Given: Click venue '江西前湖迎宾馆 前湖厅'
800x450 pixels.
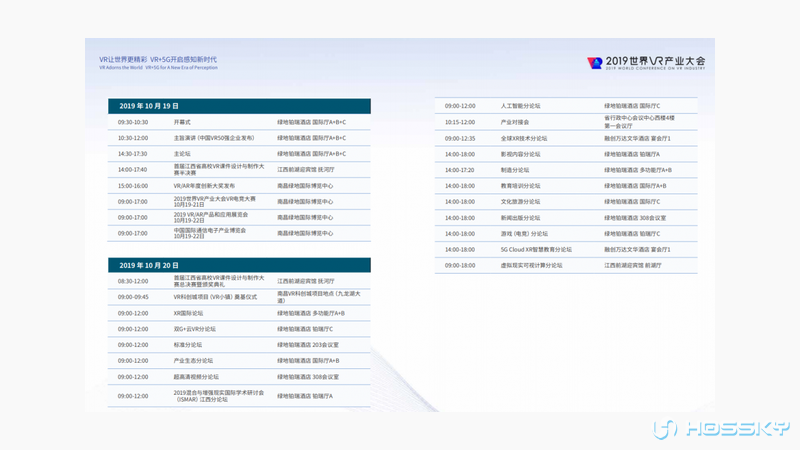Looking at the screenshot, I should pos(633,266).
